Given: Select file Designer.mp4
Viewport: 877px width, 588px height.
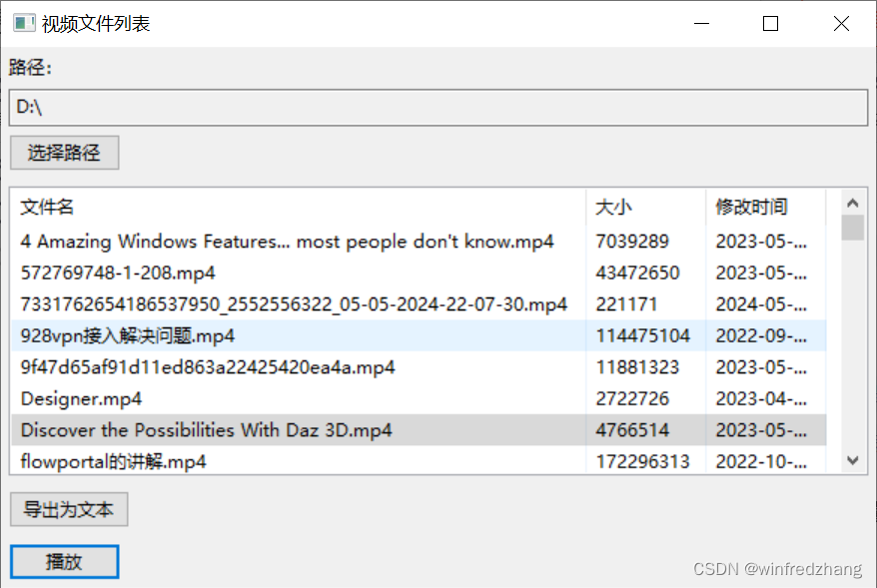Looking at the screenshot, I should [81, 398].
